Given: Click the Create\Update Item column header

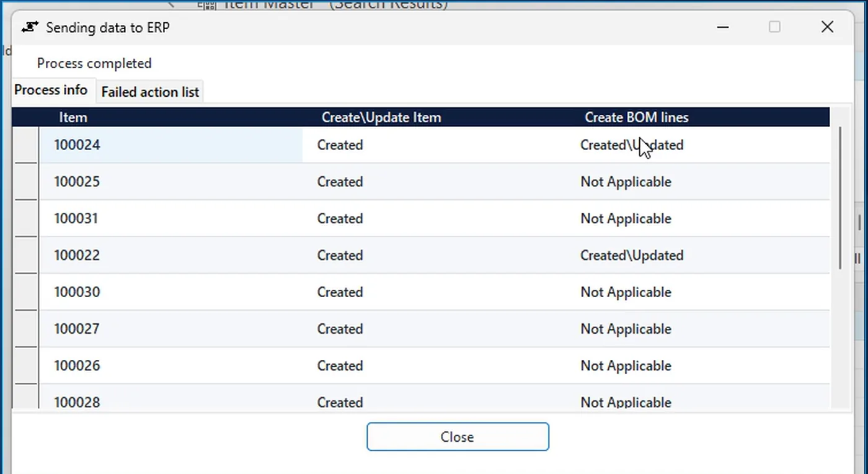Looking at the screenshot, I should pyautogui.click(x=434, y=117).
